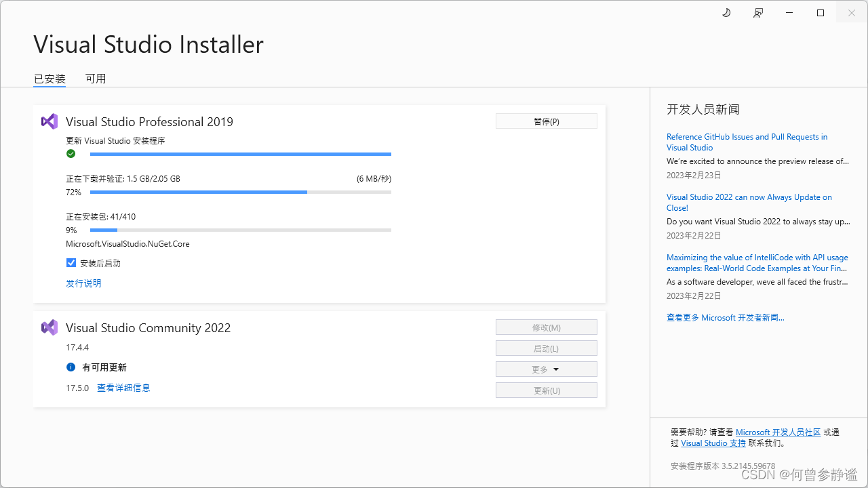Click the Visual Studio Professional 2019 logo
Image resolution: width=868 pixels, height=488 pixels.
click(50, 122)
